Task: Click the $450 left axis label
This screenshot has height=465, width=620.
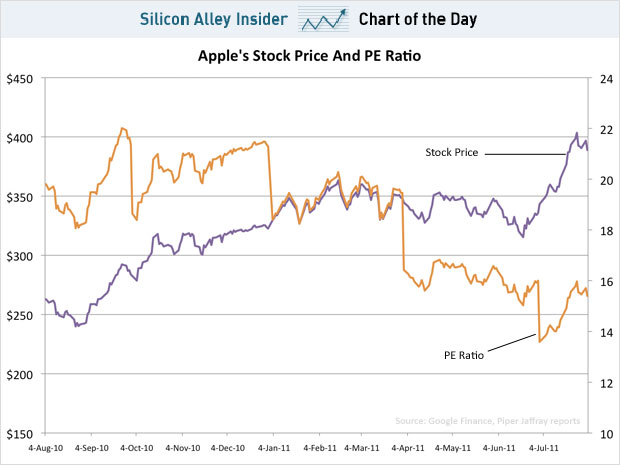Action: click(19, 79)
